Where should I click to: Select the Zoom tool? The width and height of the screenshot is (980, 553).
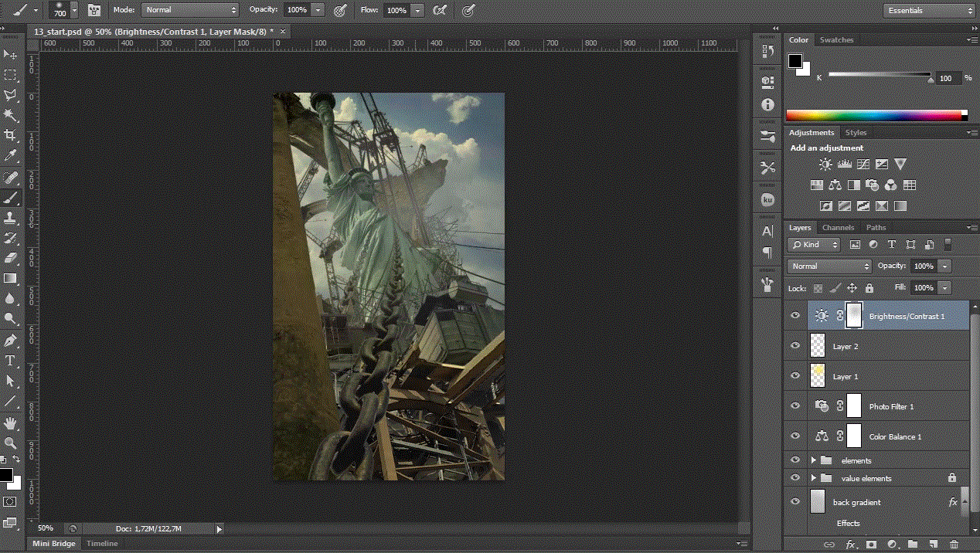click(x=11, y=443)
